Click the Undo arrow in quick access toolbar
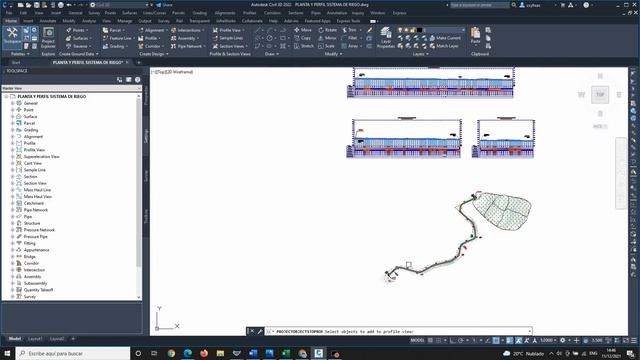The height and width of the screenshot is (360, 640). point(69,5)
